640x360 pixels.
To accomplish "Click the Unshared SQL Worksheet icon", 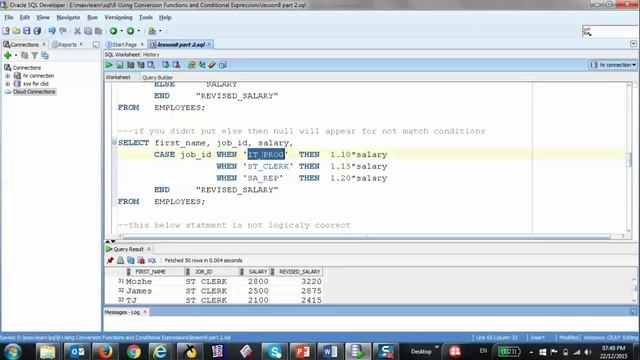I will point(191,65).
